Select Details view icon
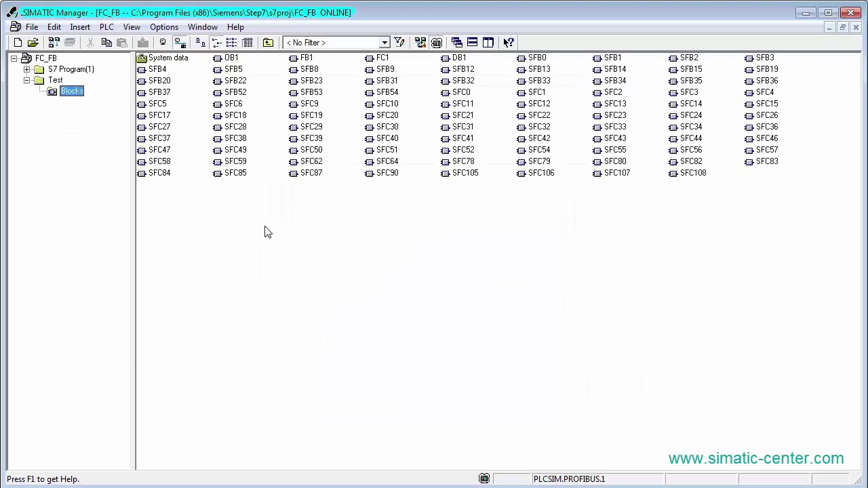Screen dimensions: 868x488 coord(248,43)
